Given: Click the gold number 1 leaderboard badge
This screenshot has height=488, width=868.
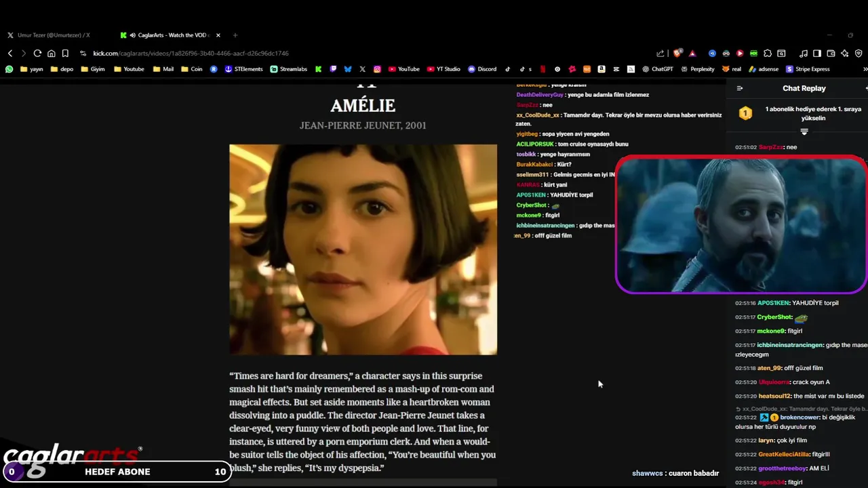Looking at the screenshot, I should point(745,113).
